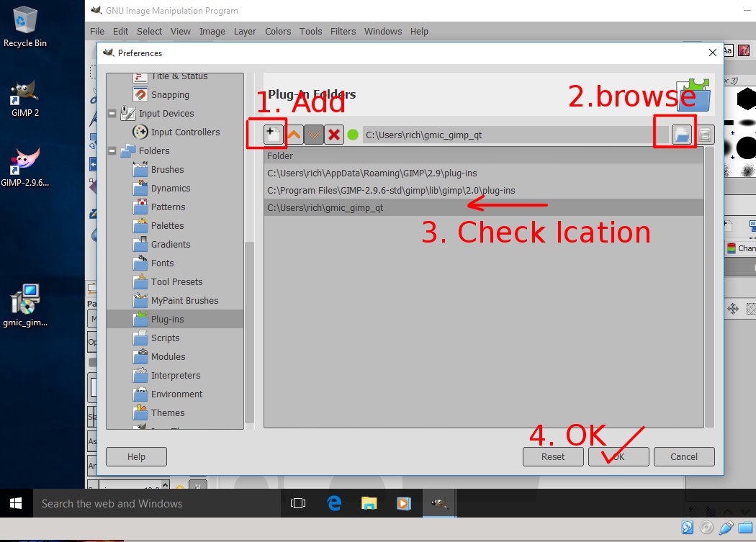Open the Windows menu
Screen dimensions: 756x542
pos(383,32)
